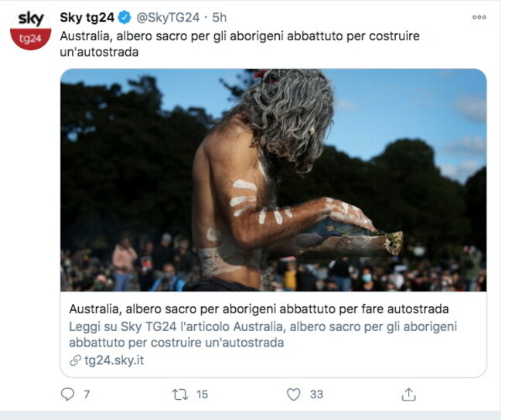
Task: Click the blue verified badge icon
Action: pyautogui.click(x=125, y=17)
